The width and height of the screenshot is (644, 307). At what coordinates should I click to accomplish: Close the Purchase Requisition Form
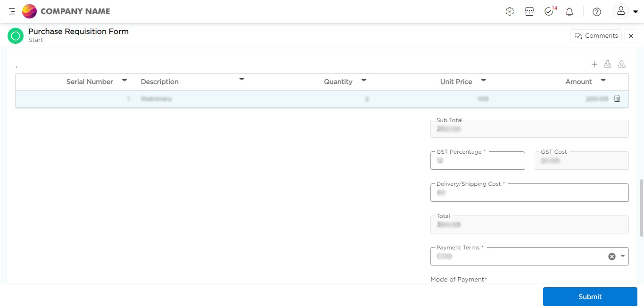630,36
